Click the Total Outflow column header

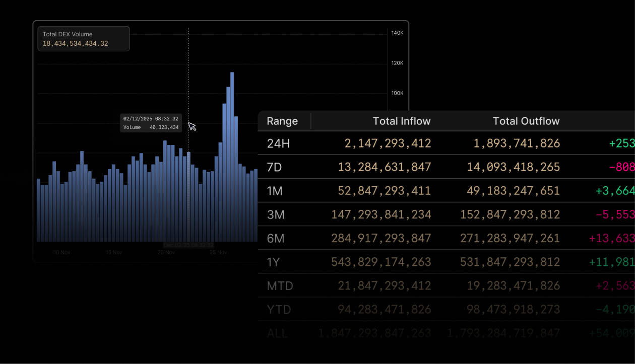click(x=526, y=121)
